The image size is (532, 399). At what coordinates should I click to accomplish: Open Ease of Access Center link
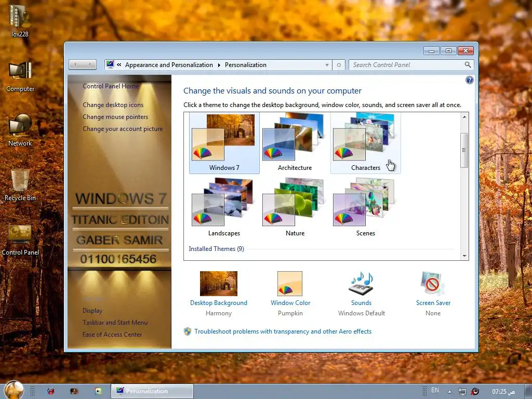[112, 334]
